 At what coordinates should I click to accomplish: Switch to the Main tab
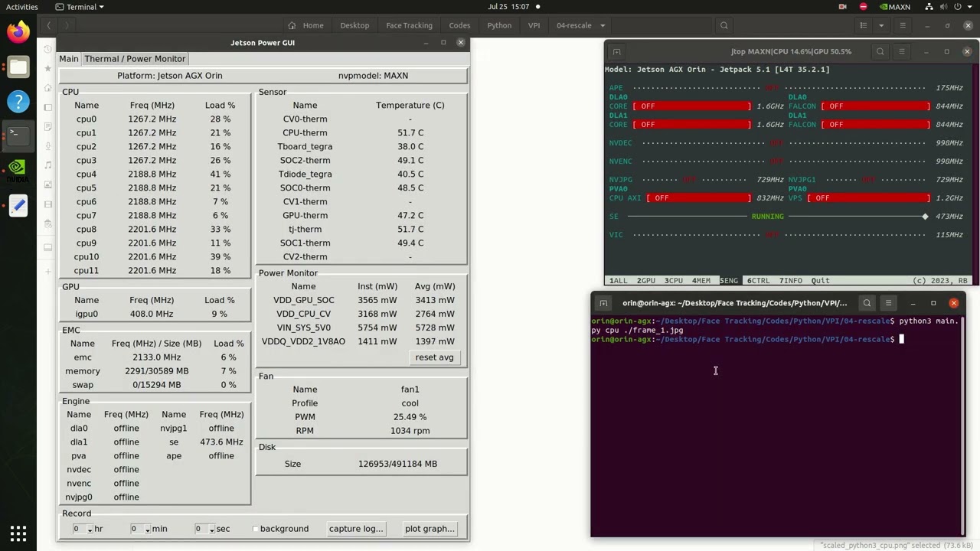69,59
